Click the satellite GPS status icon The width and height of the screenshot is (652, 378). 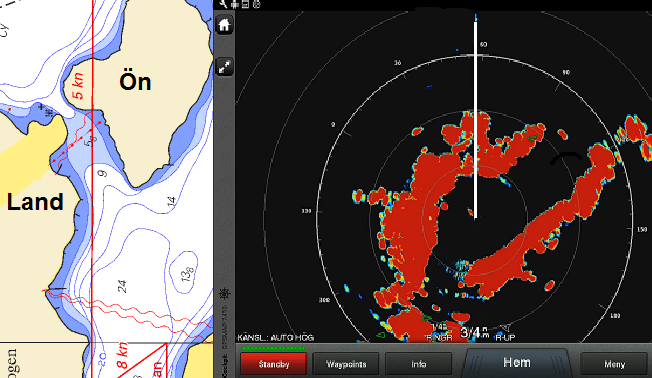pos(235,4)
